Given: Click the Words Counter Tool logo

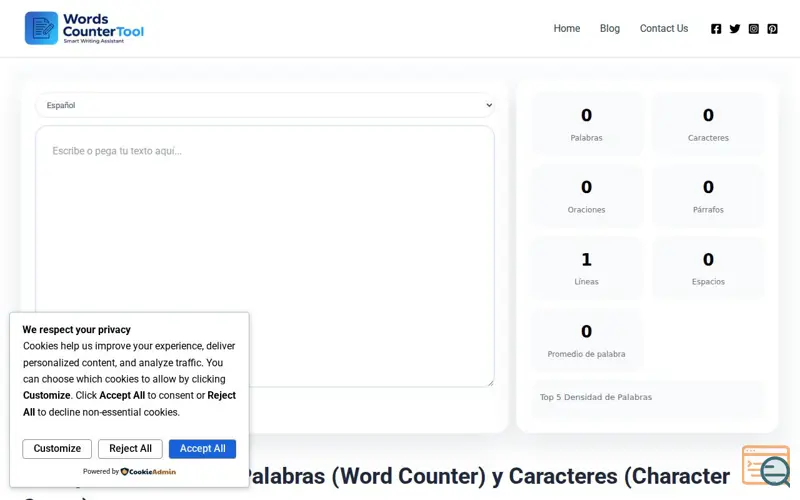Looking at the screenshot, I should [84, 28].
